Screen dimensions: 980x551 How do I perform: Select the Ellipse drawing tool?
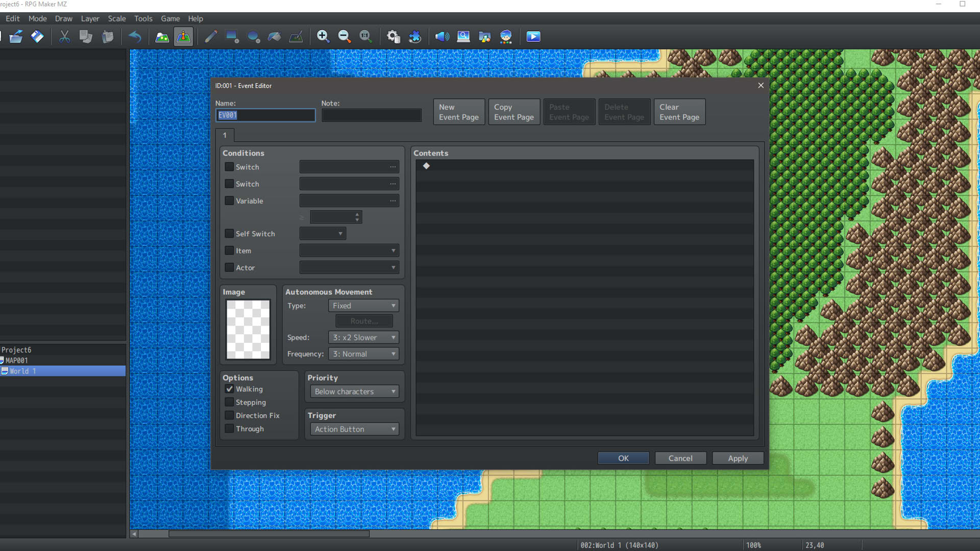(x=254, y=37)
